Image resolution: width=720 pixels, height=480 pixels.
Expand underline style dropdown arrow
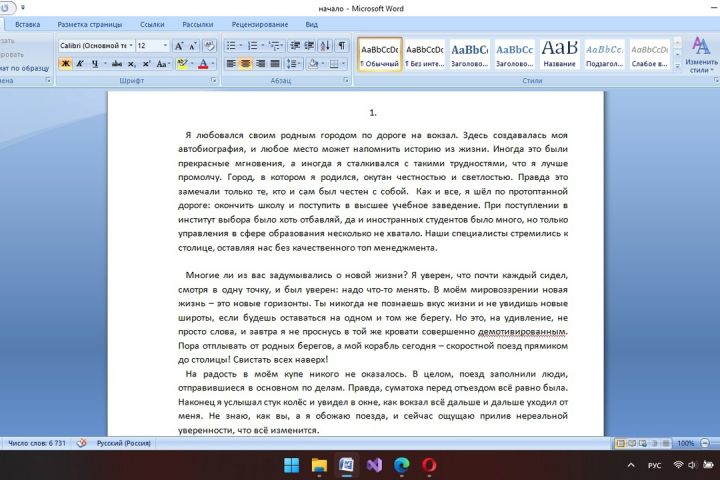(x=105, y=64)
